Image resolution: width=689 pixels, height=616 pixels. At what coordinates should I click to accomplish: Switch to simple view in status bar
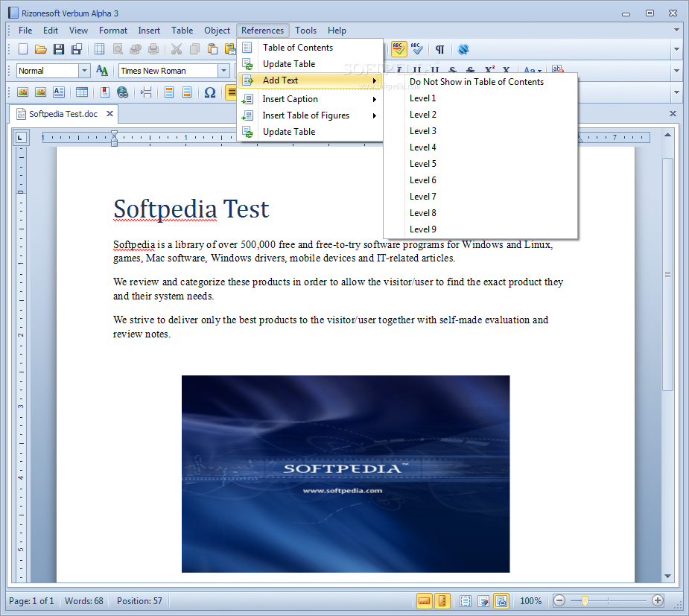coord(466,601)
